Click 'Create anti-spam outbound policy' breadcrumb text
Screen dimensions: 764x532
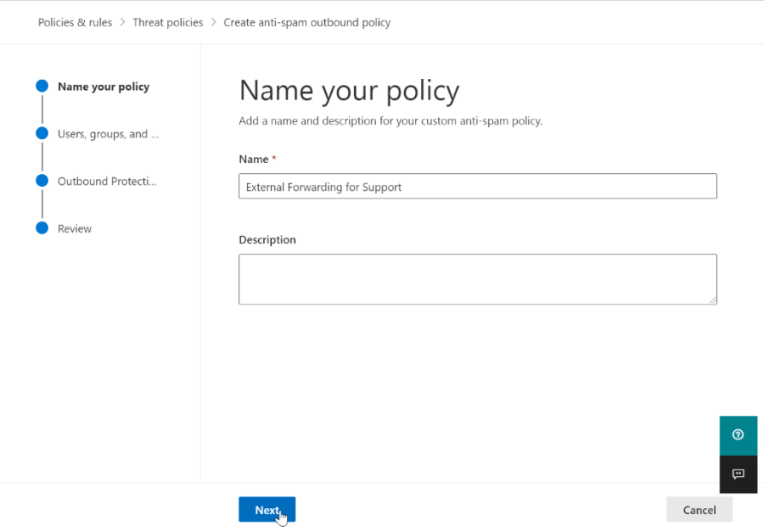[306, 23]
